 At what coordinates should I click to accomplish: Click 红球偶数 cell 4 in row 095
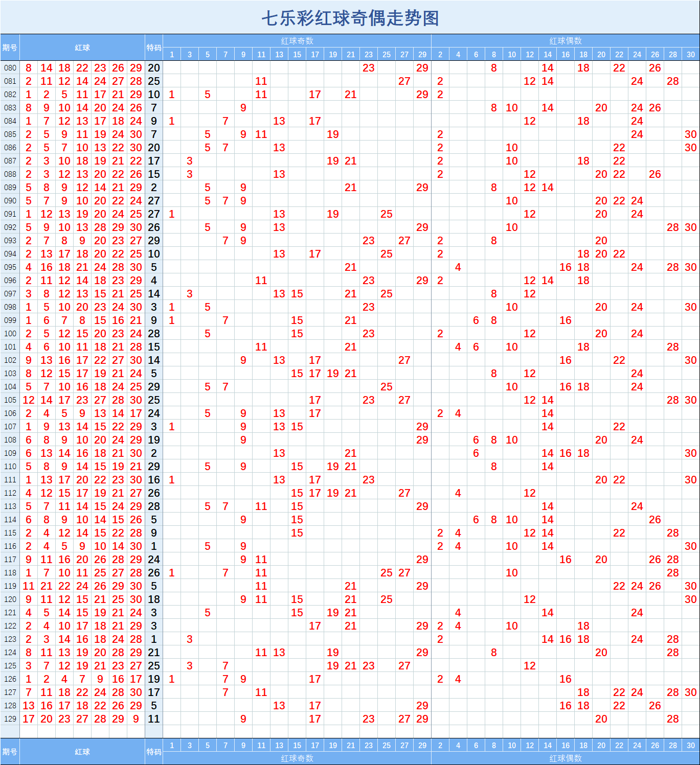point(458,267)
